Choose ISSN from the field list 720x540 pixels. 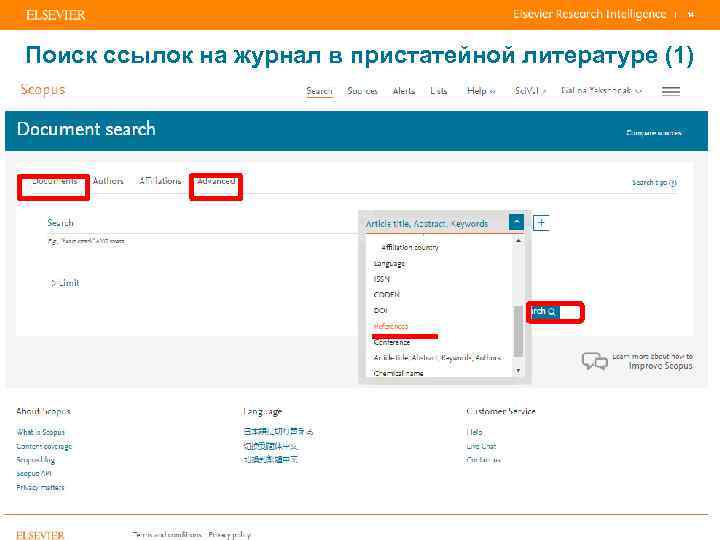pos(382,279)
